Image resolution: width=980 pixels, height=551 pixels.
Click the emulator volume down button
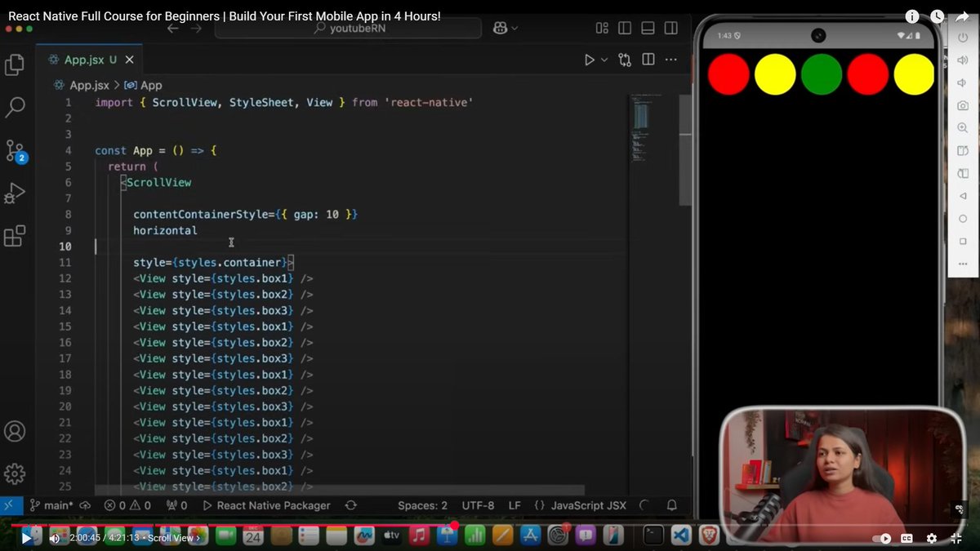pyautogui.click(x=963, y=82)
